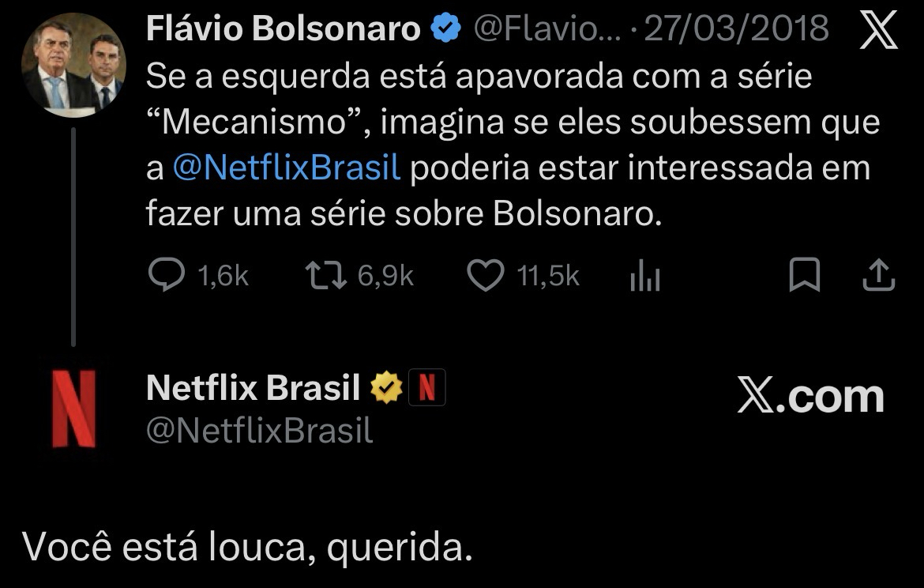Image resolution: width=924 pixels, height=588 pixels.
Task: Open the blue @NetflixBrasil mention in tweet text
Action: coord(286,169)
